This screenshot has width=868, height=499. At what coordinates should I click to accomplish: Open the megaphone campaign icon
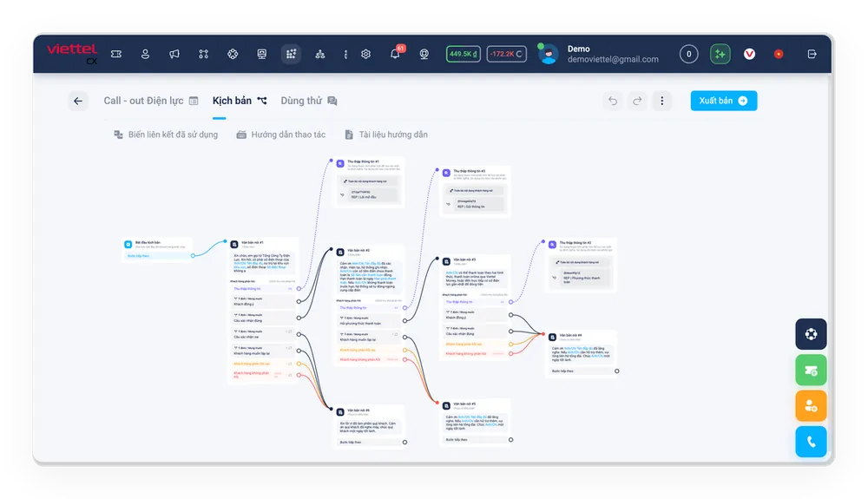pyautogui.click(x=174, y=54)
